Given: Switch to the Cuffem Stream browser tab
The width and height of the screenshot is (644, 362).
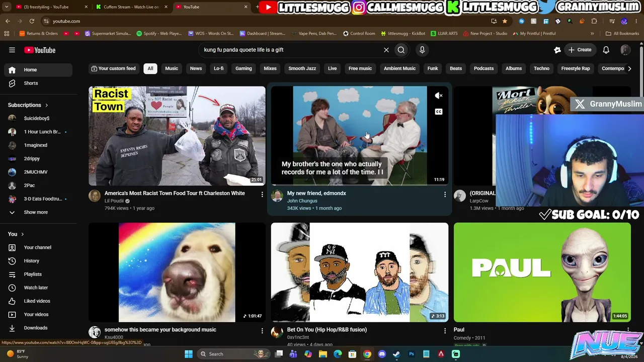Looking at the screenshot, I should click(132, 7).
